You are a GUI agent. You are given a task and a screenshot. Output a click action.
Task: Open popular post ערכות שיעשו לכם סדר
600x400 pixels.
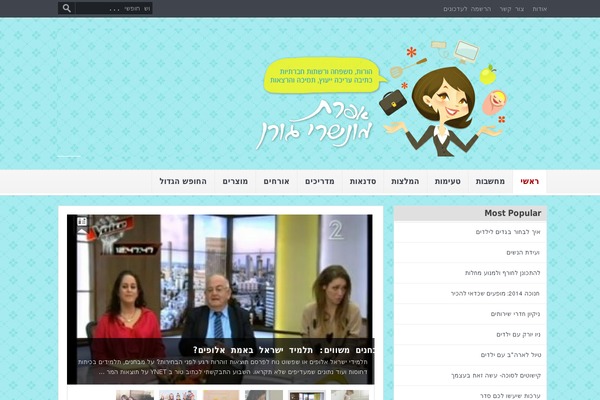(x=510, y=396)
